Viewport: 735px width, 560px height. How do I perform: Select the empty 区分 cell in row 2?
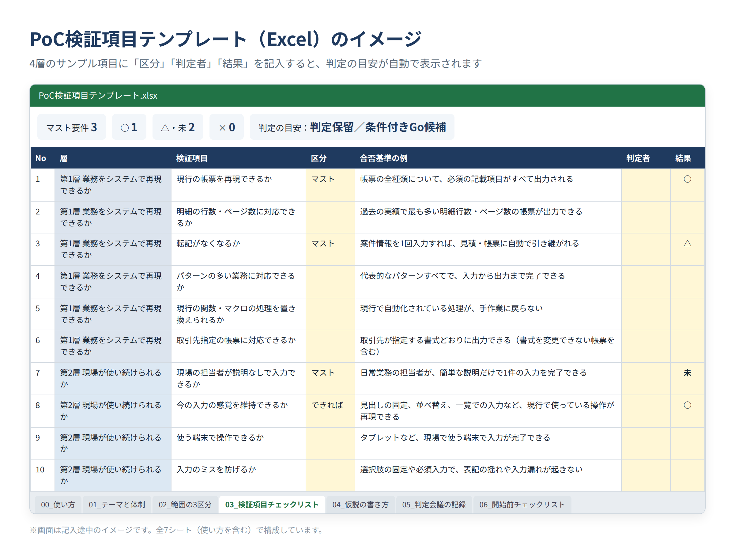(330, 217)
